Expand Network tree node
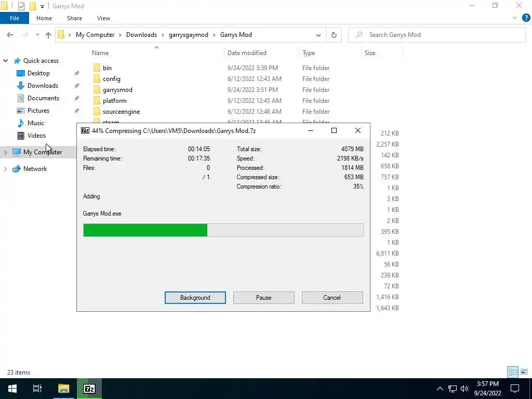The image size is (532, 399). (x=5, y=169)
